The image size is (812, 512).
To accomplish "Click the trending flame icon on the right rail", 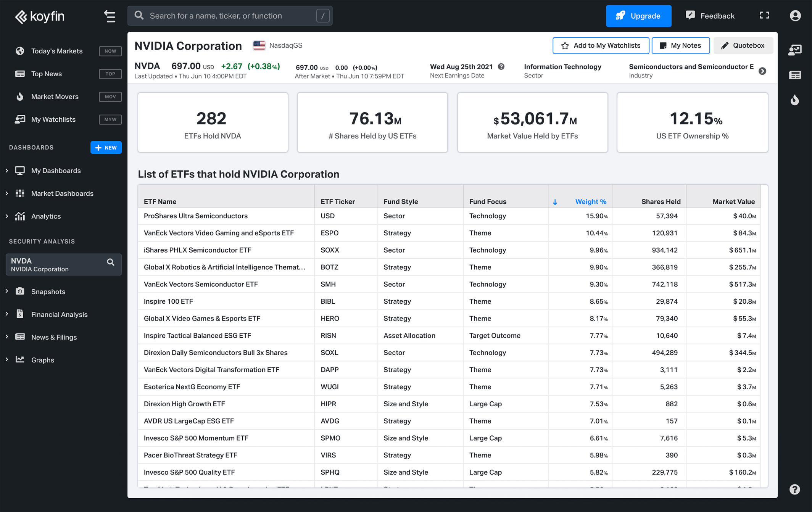I will point(795,100).
